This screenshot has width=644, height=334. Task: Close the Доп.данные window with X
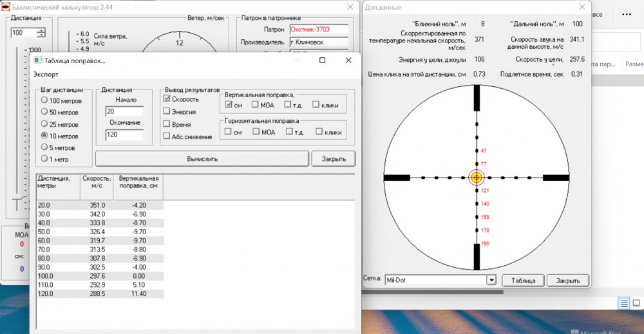pyautogui.click(x=582, y=6)
